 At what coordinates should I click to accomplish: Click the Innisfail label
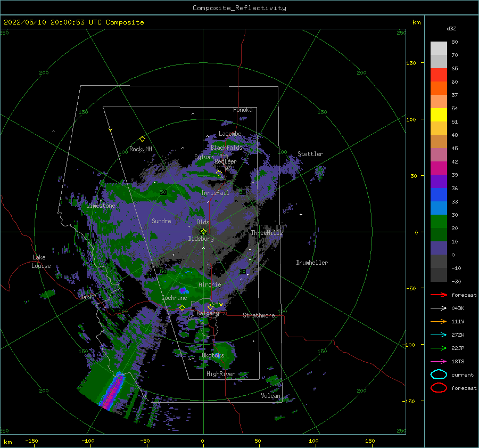click(x=215, y=193)
